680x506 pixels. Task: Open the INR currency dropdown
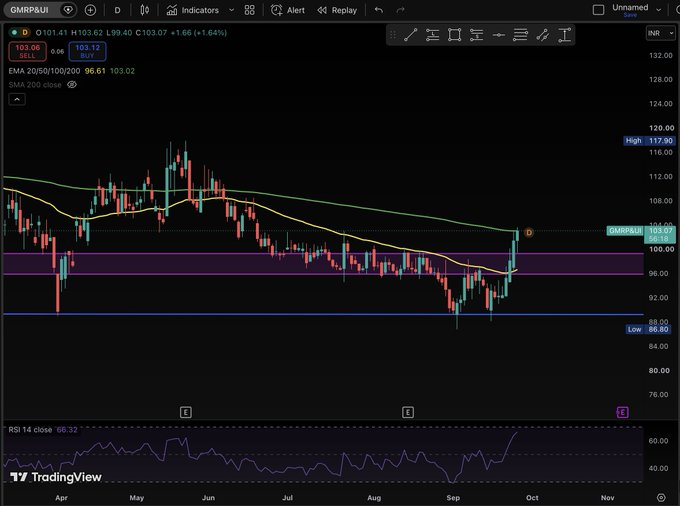[x=660, y=33]
